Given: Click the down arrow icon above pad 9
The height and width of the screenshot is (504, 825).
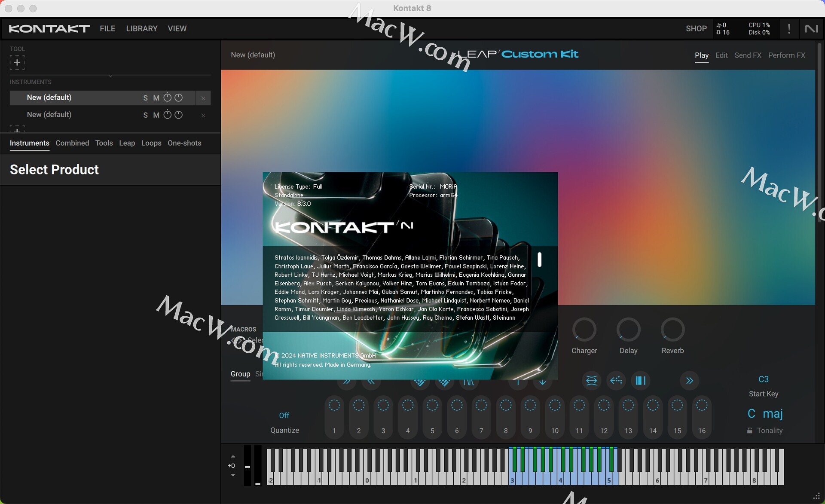Looking at the screenshot, I should click(x=543, y=382).
